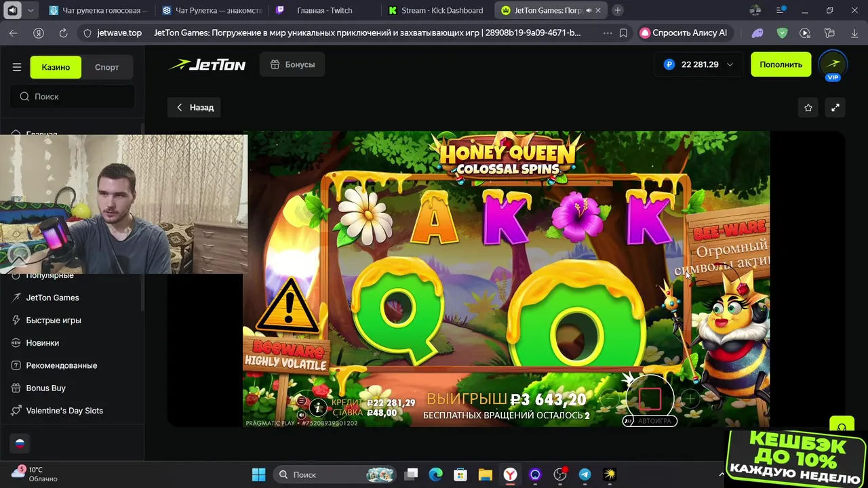
Task: Open the VIP profile avatar
Action: click(833, 64)
